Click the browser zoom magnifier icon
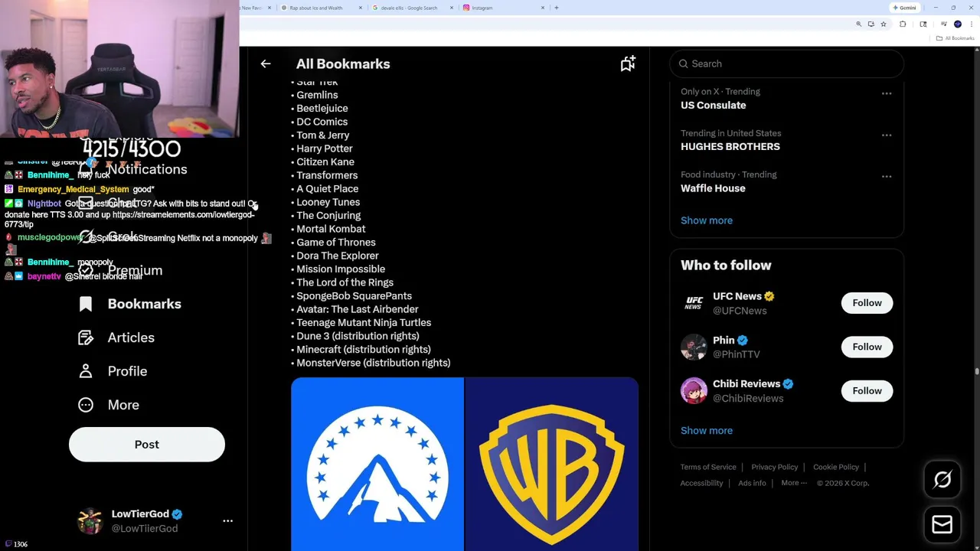This screenshot has height=551, width=980. tap(858, 24)
